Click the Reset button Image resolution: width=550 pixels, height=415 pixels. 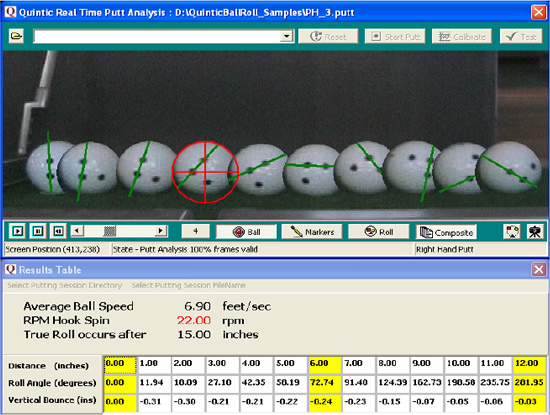[328, 36]
